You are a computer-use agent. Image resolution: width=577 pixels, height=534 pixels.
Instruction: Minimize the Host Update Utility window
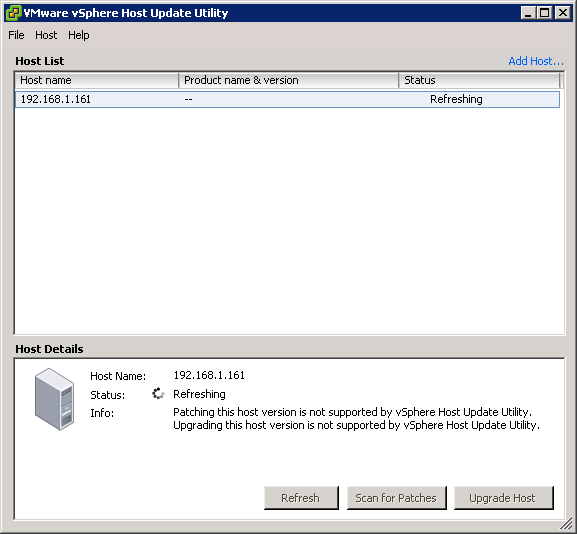tap(528, 13)
